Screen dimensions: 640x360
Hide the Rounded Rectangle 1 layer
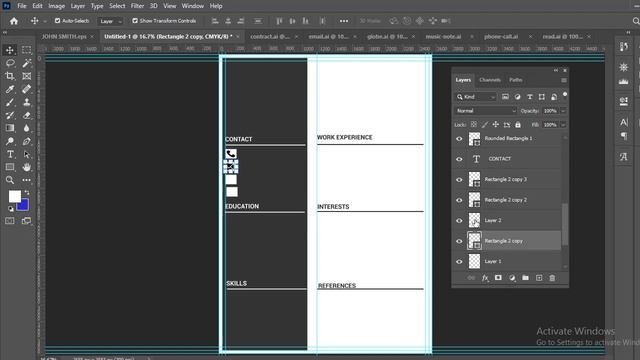(459, 139)
